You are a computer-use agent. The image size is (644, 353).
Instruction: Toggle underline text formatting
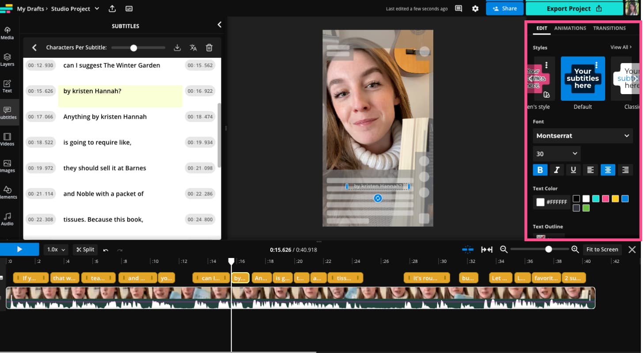(x=573, y=170)
